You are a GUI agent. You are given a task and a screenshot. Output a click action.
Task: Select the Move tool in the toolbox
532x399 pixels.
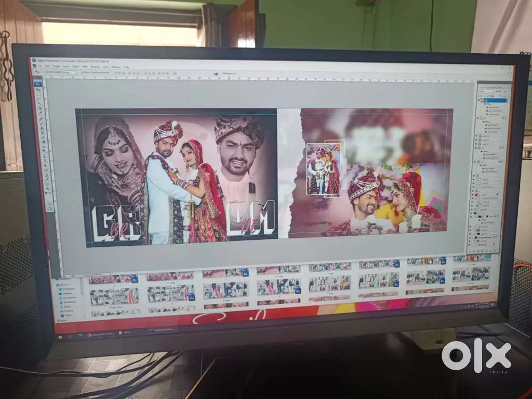pos(38,89)
